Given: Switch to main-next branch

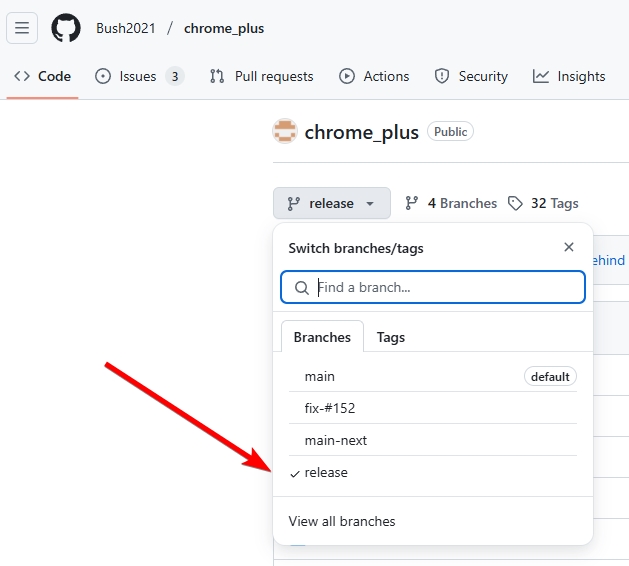Looking at the screenshot, I should (336, 440).
